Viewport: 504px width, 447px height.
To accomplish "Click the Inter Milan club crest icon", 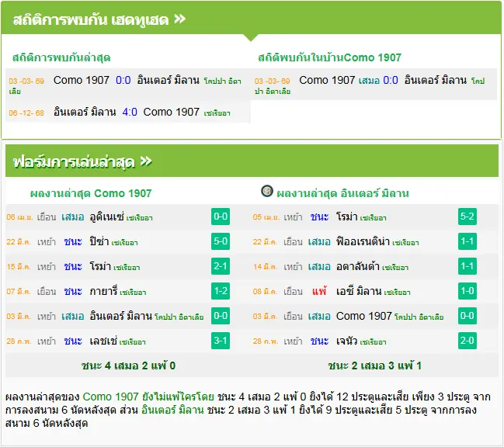I will 267,191.
